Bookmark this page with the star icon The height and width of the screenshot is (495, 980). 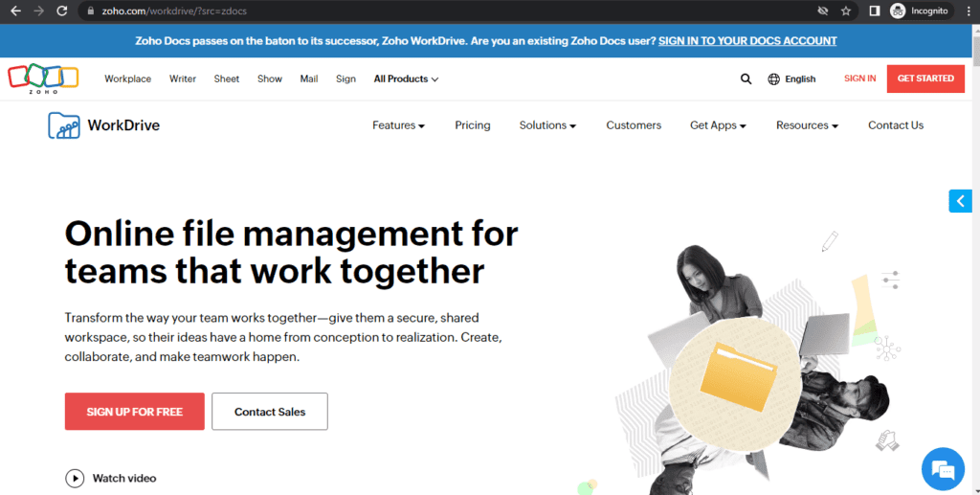pyautogui.click(x=846, y=11)
